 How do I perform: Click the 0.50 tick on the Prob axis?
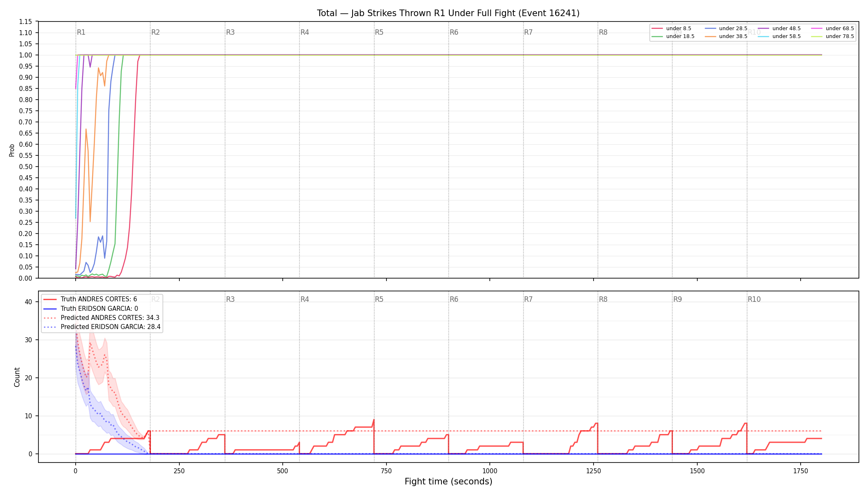[x=26, y=167]
